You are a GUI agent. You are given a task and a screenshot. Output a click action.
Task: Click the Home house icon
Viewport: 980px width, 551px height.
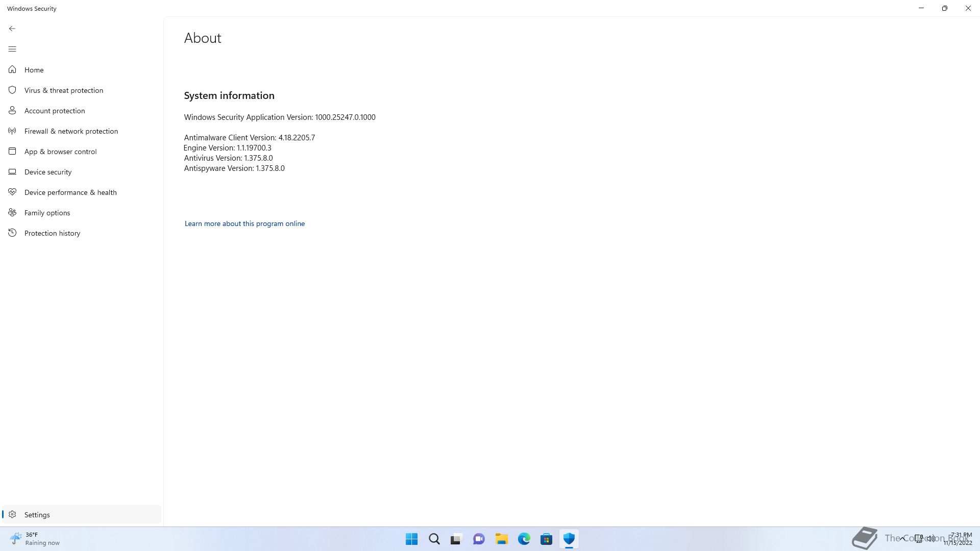pyautogui.click(x=12, y=69)
